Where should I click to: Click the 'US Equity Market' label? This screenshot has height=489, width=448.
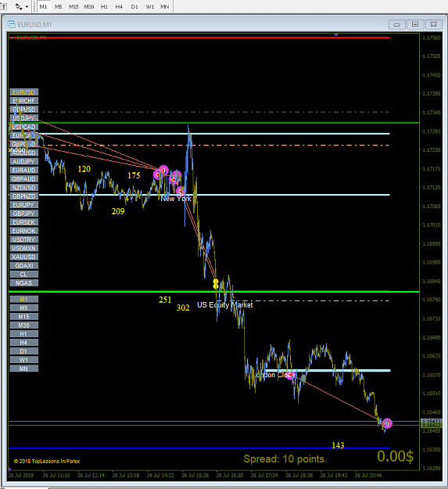click(x=225, y=305)
